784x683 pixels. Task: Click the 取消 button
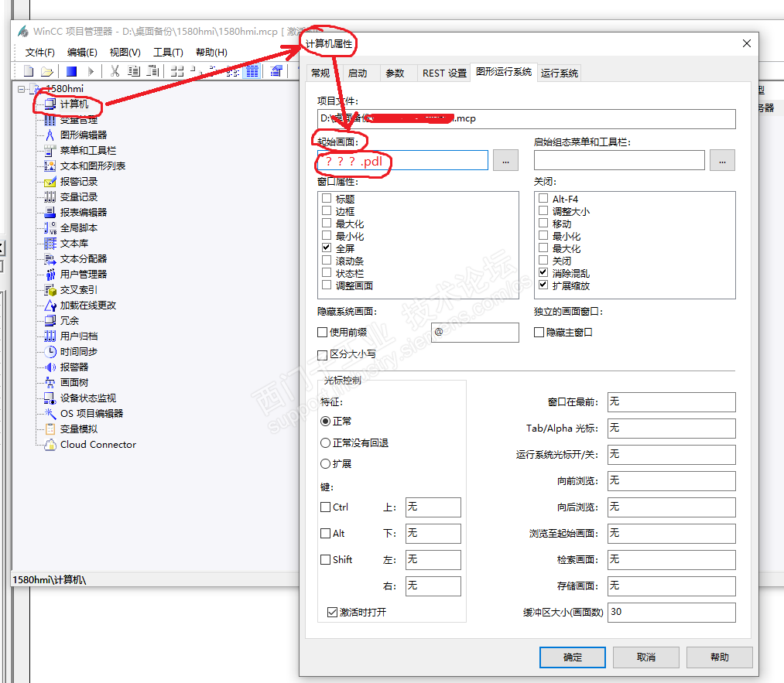(646, 657)
